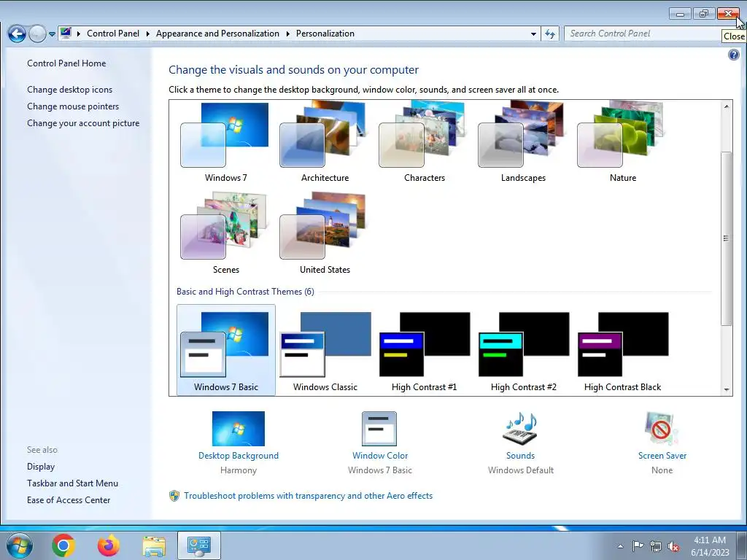Launch Firefox from the taskbar

point(109,545)
